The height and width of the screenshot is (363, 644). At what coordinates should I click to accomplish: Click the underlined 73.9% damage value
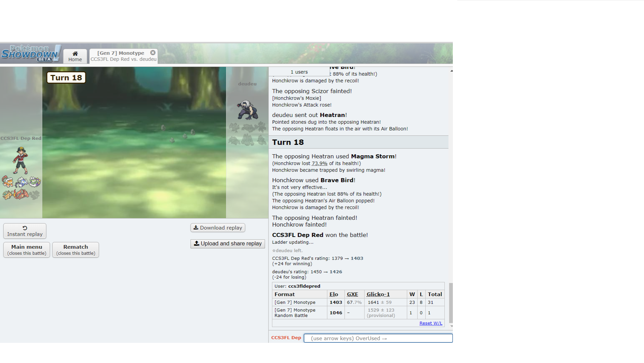click(x=319, y=163)
